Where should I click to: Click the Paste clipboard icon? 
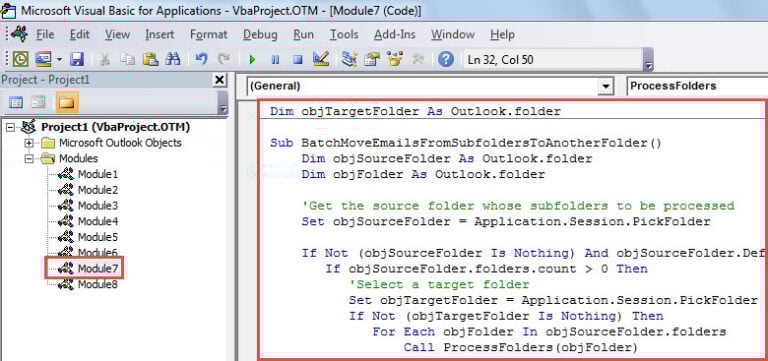[150, 59]
